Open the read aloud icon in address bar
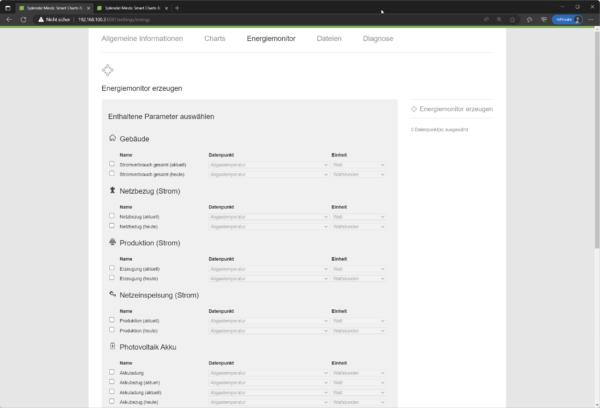This screenshot has height=408, width=600. click(x=486, y=20)
